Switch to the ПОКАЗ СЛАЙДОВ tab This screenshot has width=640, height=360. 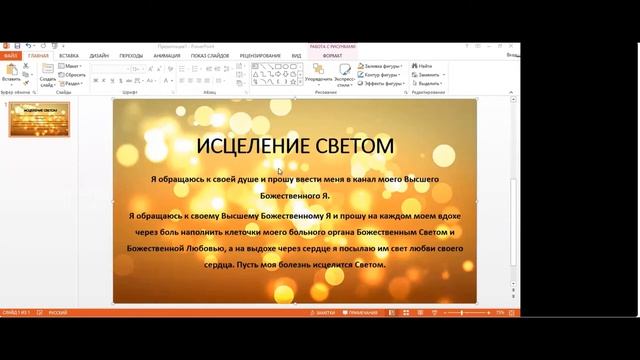point(210,56)
